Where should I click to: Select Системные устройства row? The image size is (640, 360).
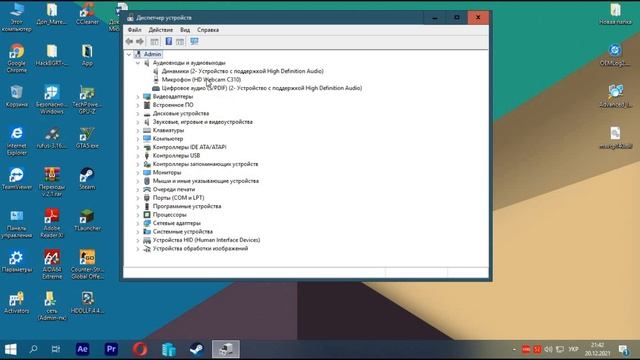[182, 231]
